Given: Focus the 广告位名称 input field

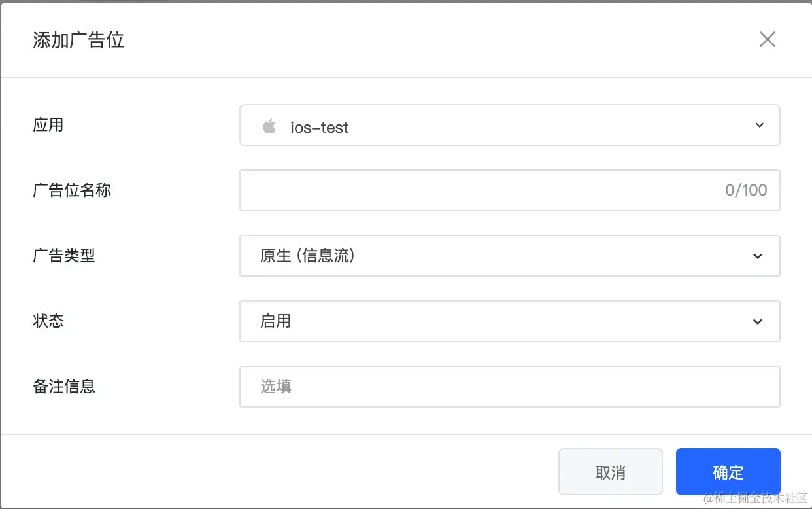Looking at the screenshot, I should pyautogui.click(x=509, y=190).
